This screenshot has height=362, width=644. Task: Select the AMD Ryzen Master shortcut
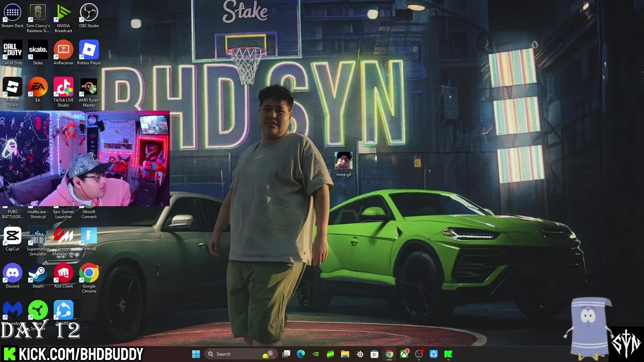(x=89, y=93)
